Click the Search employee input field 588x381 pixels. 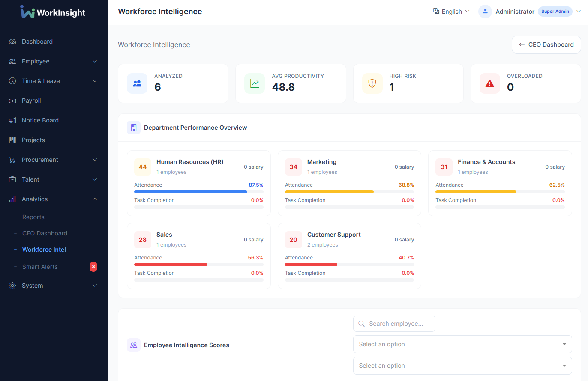(x=394, y=324)
